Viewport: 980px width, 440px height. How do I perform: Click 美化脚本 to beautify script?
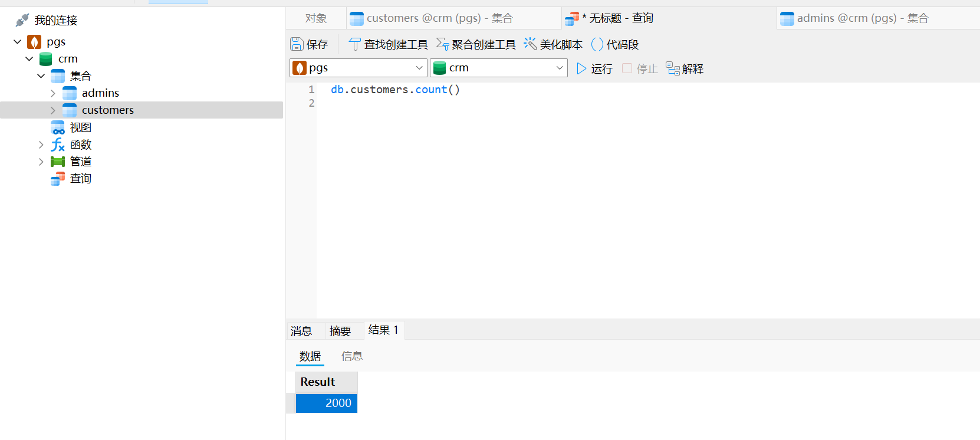pyautogui.click(x=553, y=44)
